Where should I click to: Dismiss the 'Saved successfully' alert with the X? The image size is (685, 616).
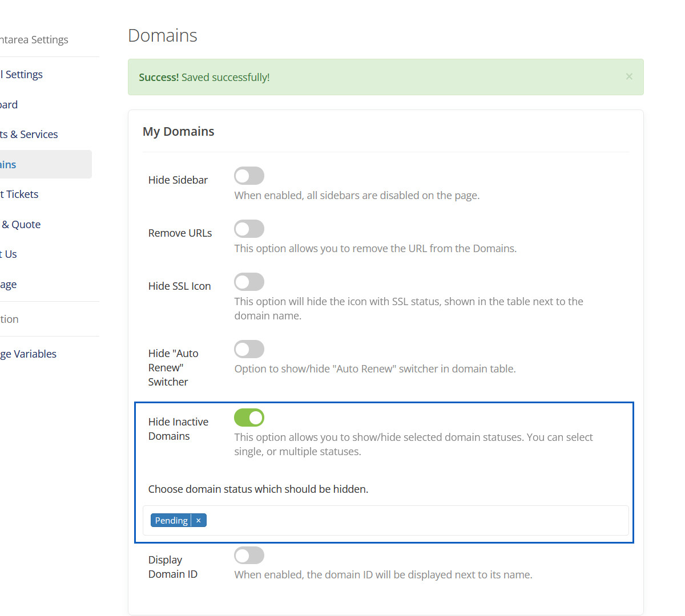click(628, 76)
